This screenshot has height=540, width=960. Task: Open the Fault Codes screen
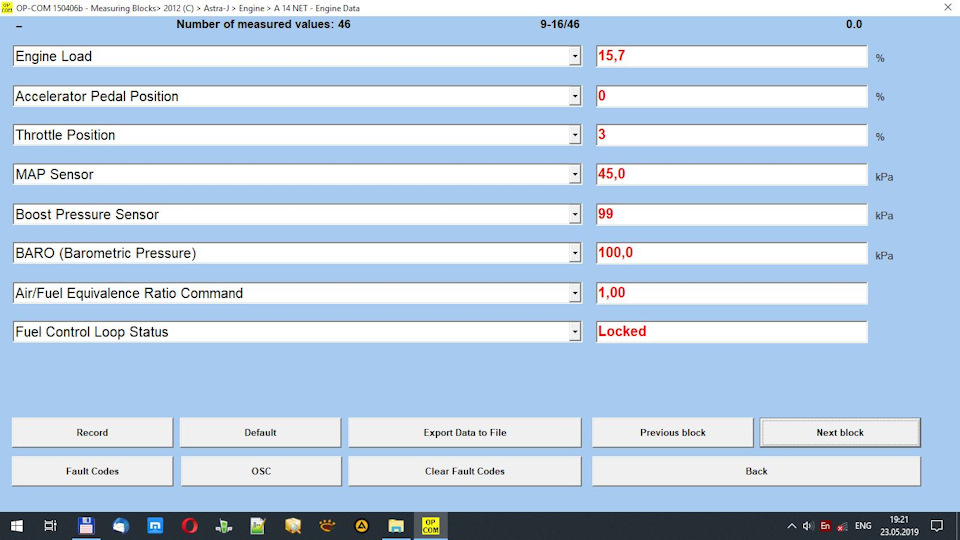pyautogui.click(x=92, y=471)
